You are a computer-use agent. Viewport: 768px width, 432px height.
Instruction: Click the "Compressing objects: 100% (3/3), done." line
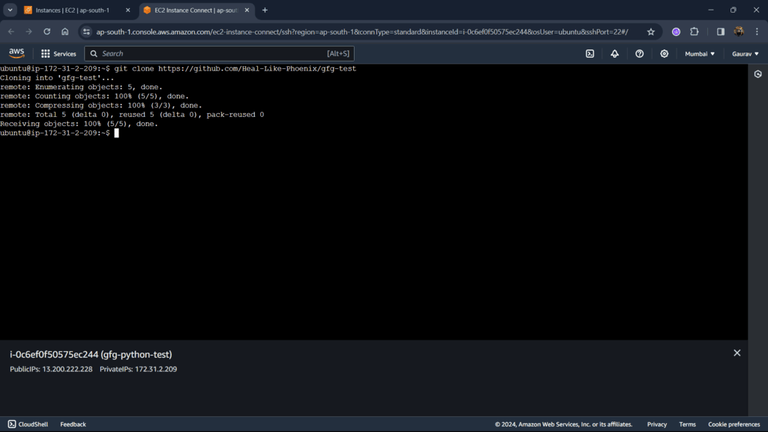[x=101, y=105]
